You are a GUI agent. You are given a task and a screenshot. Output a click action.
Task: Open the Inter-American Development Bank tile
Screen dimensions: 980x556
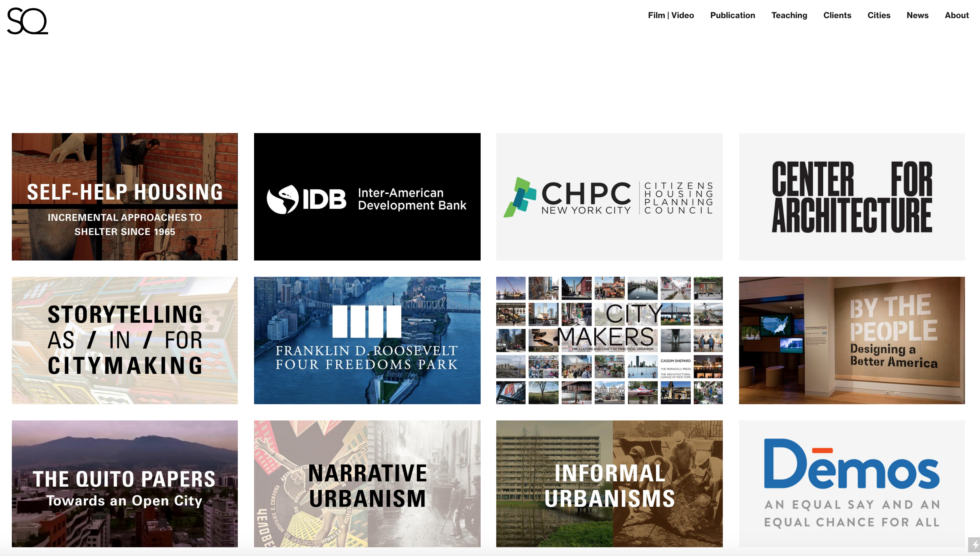coord(367,197)
